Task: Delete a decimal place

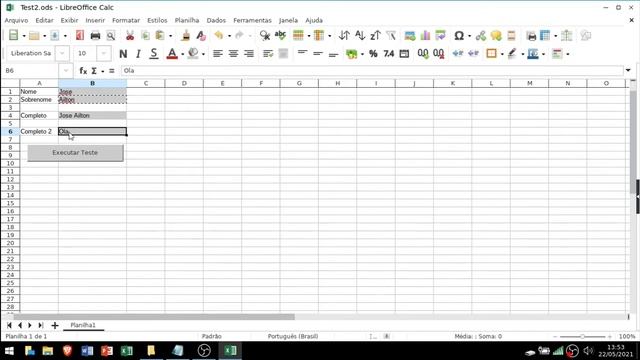Action: [439, 53]
